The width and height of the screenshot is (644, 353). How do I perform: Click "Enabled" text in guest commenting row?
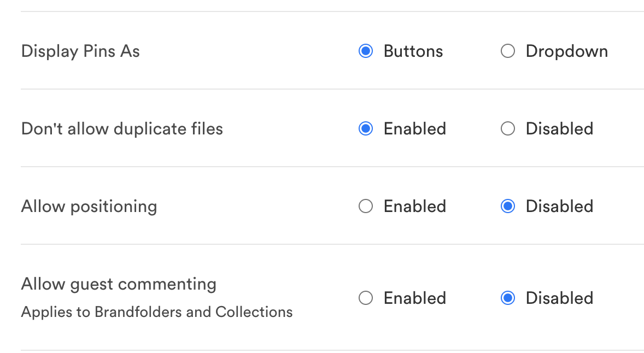tap(415, 298)
